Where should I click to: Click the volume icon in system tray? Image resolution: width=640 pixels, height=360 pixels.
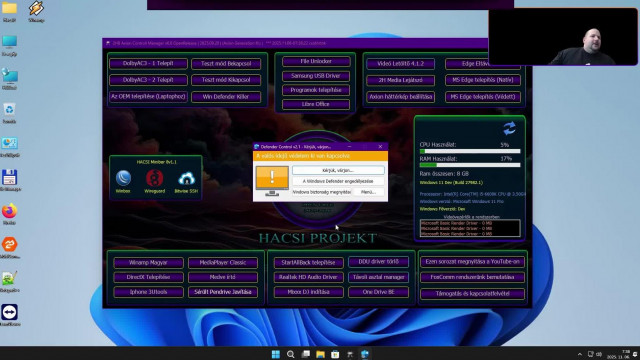pos(599,354)
